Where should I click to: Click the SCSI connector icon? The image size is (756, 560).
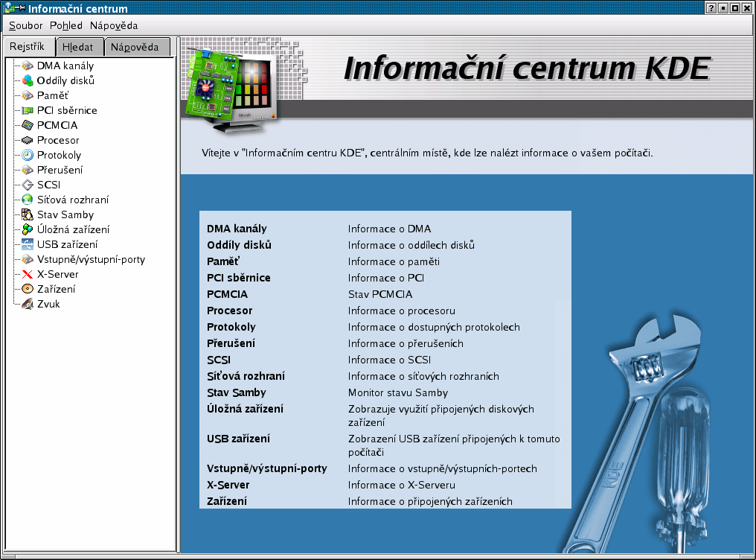tap(28, 185)
